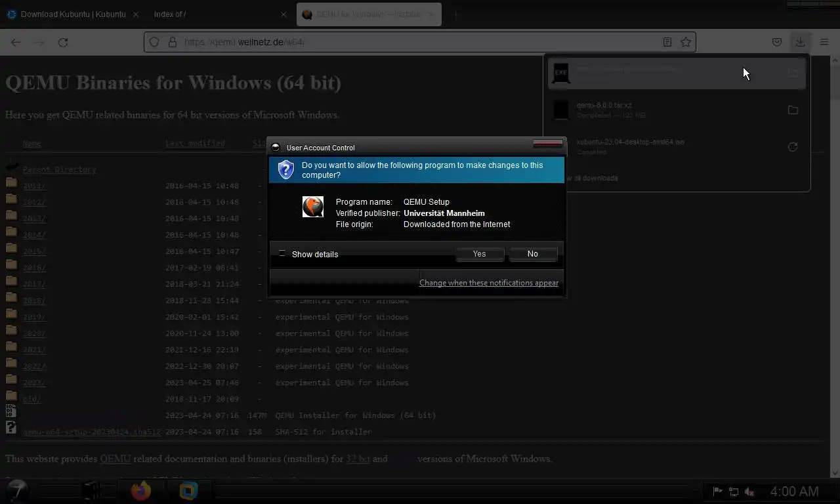
Task: Open the file manager taskbar icon
Action: 91,490
